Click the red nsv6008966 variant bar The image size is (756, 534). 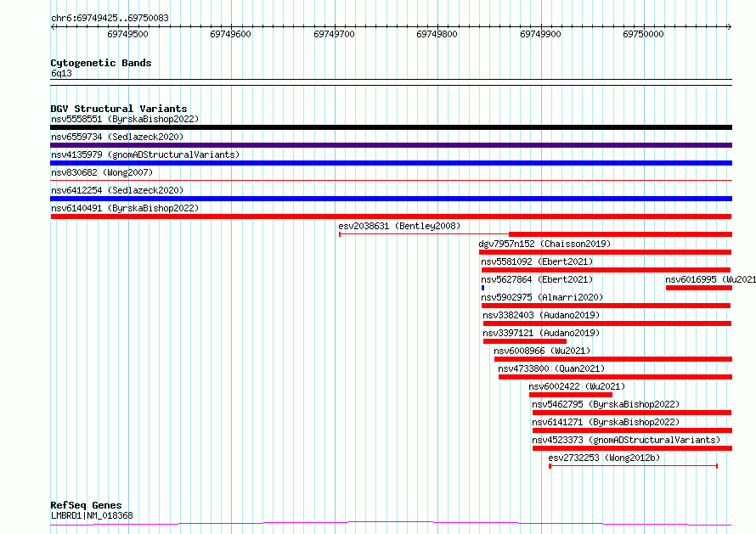click(x=613, y=359)
